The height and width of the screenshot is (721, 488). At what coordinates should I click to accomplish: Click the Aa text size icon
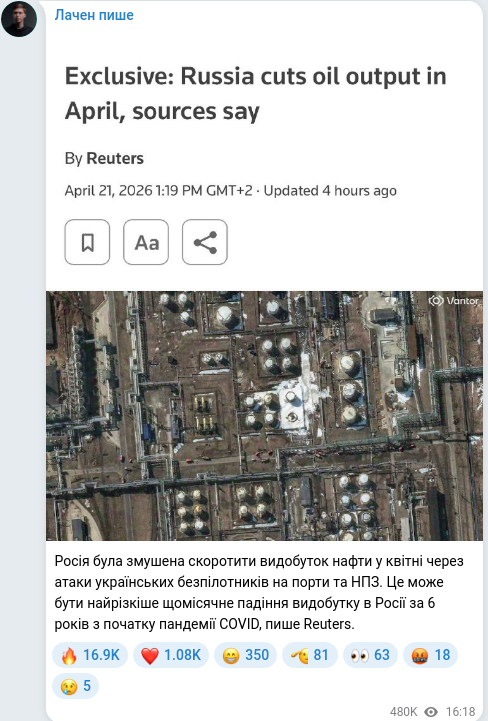coord(146,242)
